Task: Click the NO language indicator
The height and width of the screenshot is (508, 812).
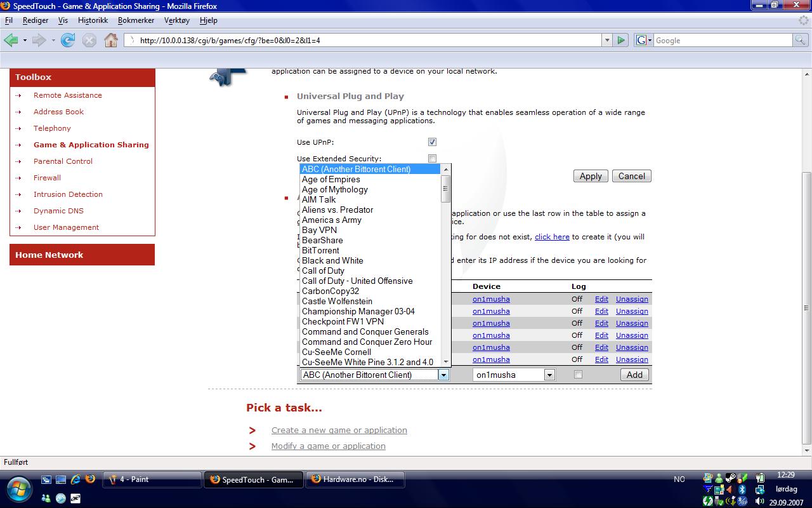Action: click(x=679, y=479)
